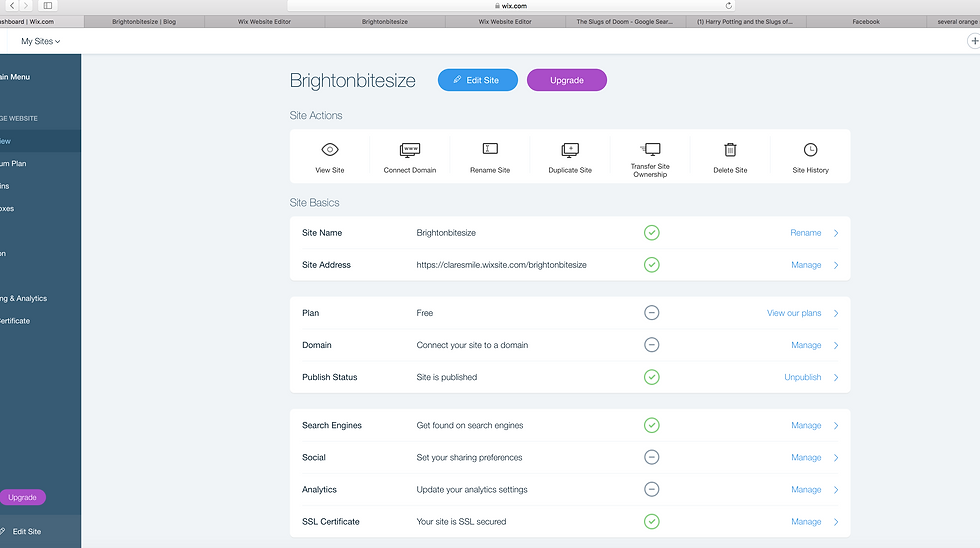Click Manage link for Site Address
980x548 pixels.
[x=806, y=265]
